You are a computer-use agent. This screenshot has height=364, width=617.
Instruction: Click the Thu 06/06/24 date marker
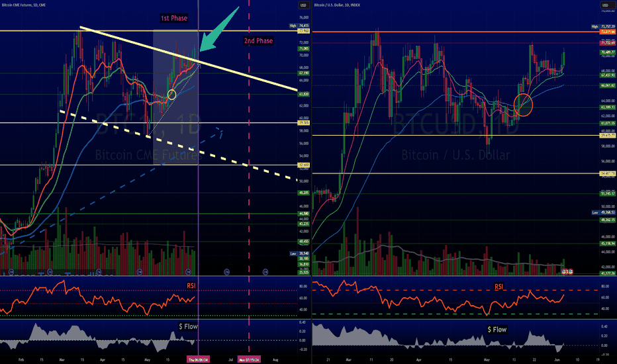click(198, 359)
